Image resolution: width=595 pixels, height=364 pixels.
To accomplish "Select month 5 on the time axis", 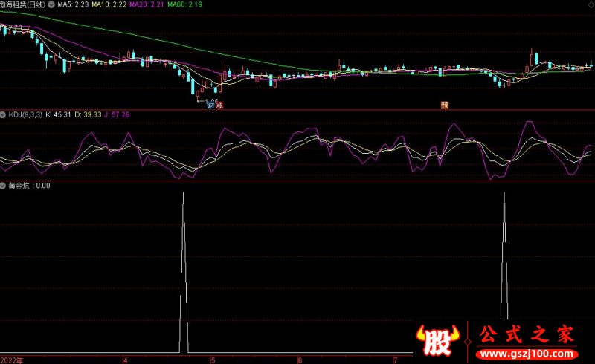I will pyautogui.click(x=213, y=360).
